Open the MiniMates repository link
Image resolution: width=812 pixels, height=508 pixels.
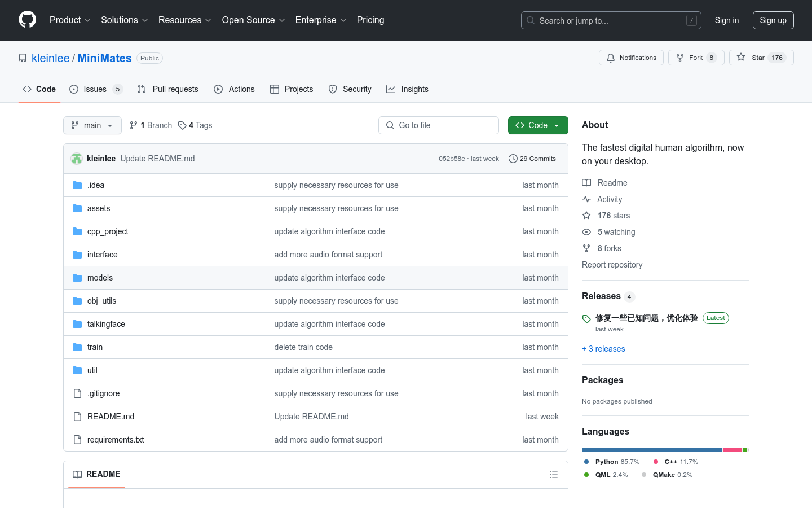(x=104, y=58)
